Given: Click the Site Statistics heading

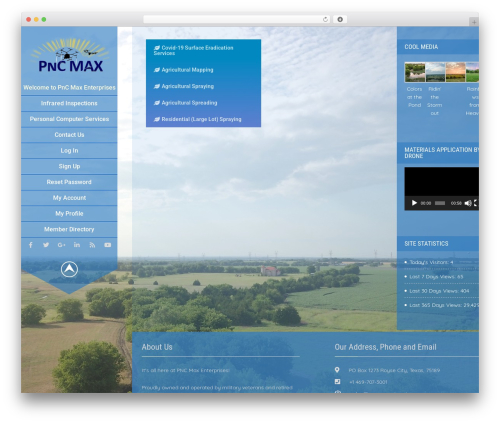Looking at the screenshot, I should 426,244.
